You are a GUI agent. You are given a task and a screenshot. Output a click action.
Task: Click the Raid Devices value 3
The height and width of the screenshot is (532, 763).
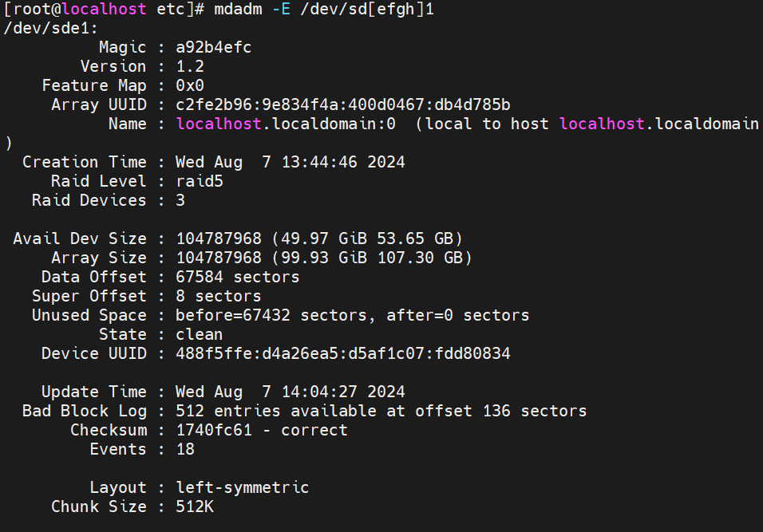[x=180, y=200]
